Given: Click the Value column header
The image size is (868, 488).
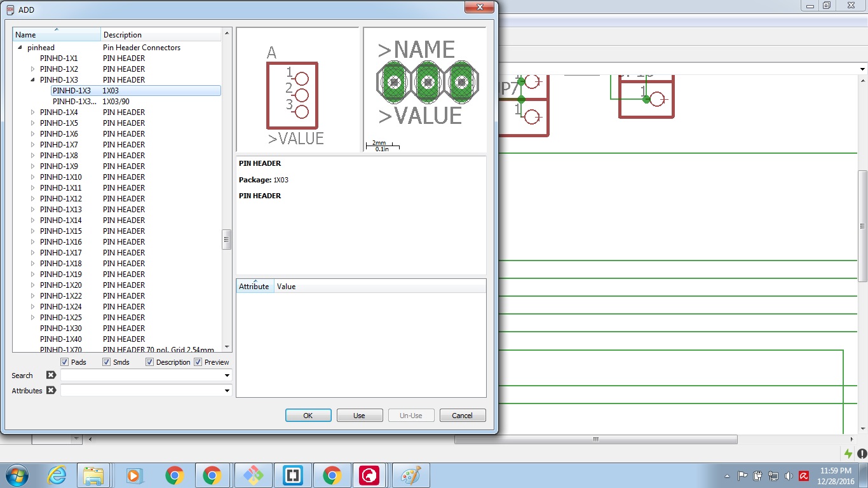Looking at the screenshot, I should [x=380, y=286].
